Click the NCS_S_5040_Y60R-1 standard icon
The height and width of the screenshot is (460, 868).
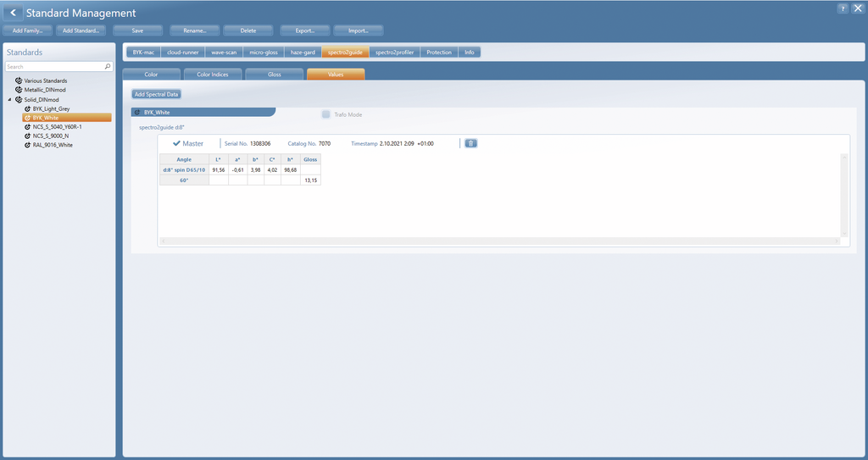tap(28, 127)
